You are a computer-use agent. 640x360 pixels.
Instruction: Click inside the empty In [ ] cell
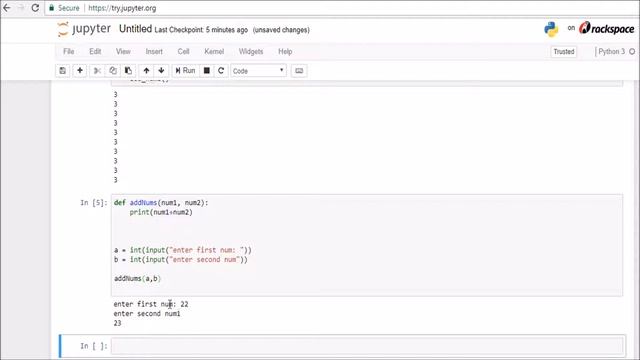(367, 346)
